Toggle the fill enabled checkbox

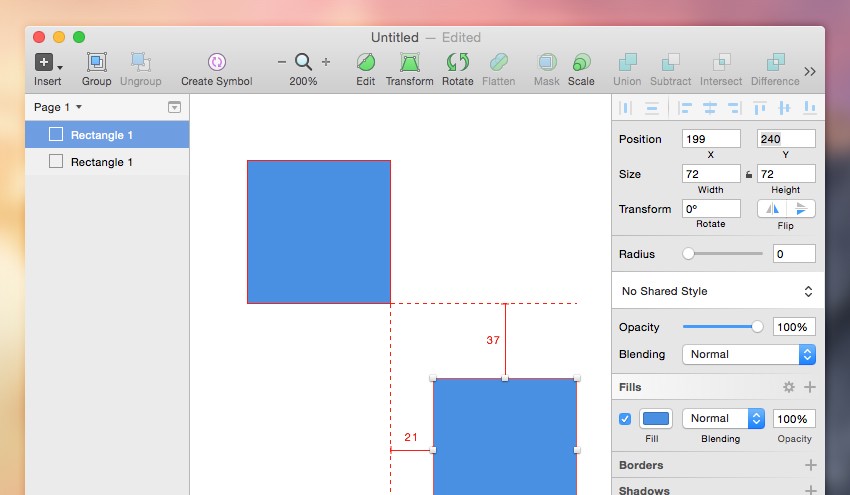(x=625, y=419)
